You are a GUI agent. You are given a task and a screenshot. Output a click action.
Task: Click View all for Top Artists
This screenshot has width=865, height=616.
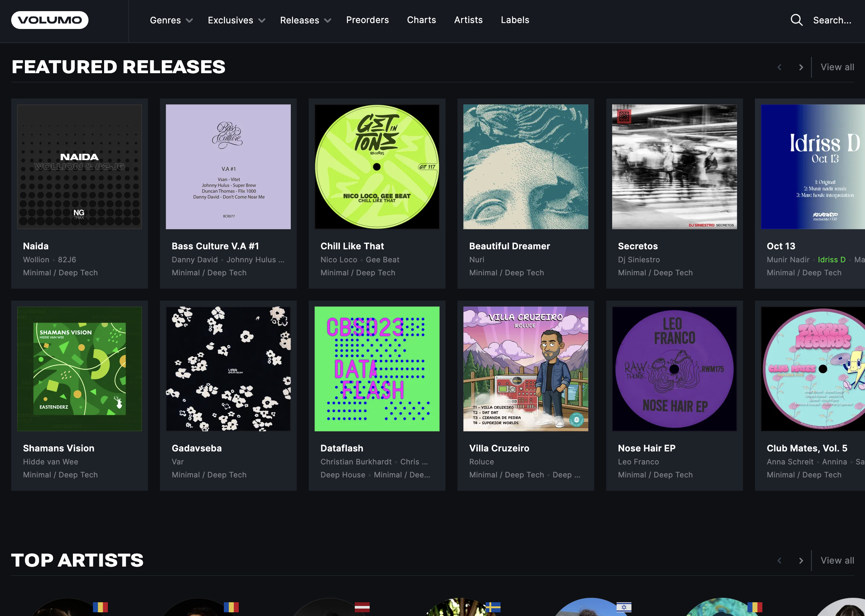click(x=837, y=561)
